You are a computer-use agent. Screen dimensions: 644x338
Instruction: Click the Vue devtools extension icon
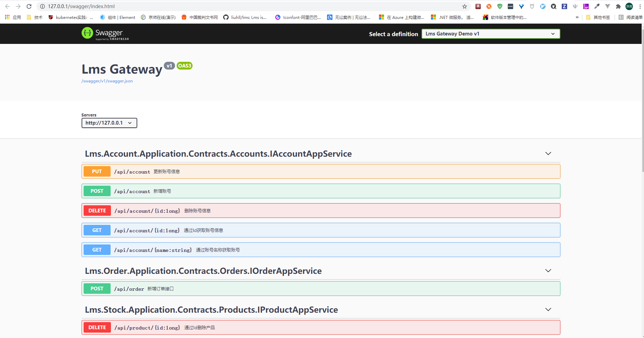click(607, 6)
